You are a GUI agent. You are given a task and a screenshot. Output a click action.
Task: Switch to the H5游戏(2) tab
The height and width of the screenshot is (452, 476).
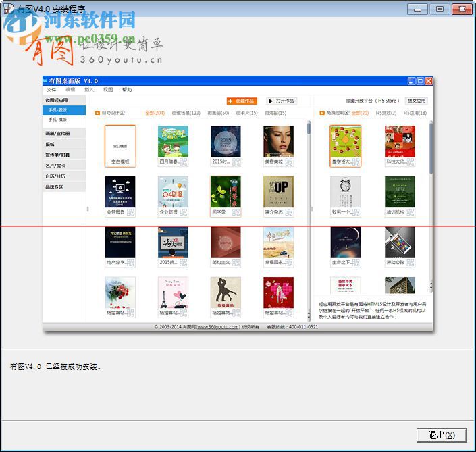(x=386, y=113)
